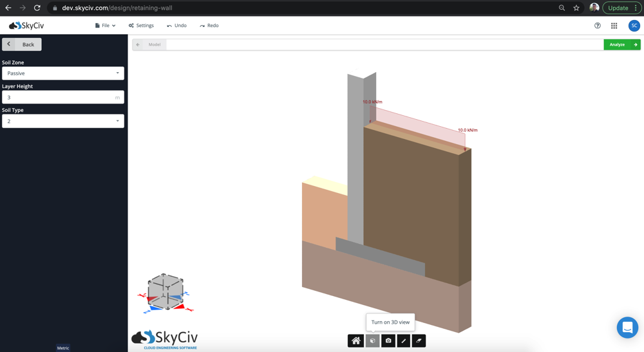Click the Back button in sidebar

22,44
